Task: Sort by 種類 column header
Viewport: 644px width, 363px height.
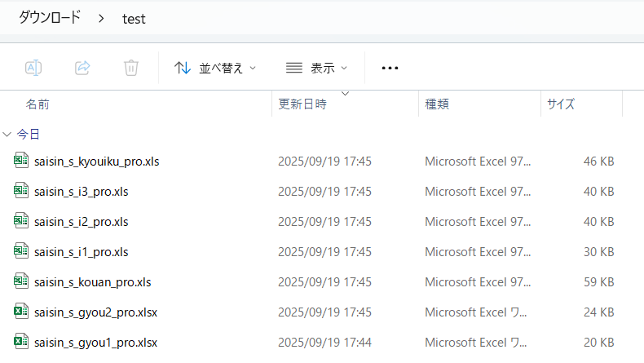Action: coord(437,104)
